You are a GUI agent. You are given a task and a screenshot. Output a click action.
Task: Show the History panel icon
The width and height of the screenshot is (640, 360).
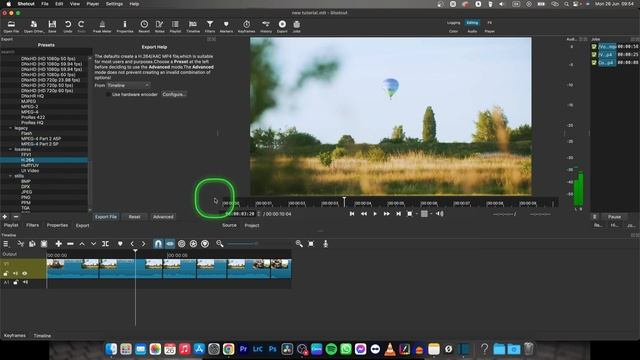266,27
